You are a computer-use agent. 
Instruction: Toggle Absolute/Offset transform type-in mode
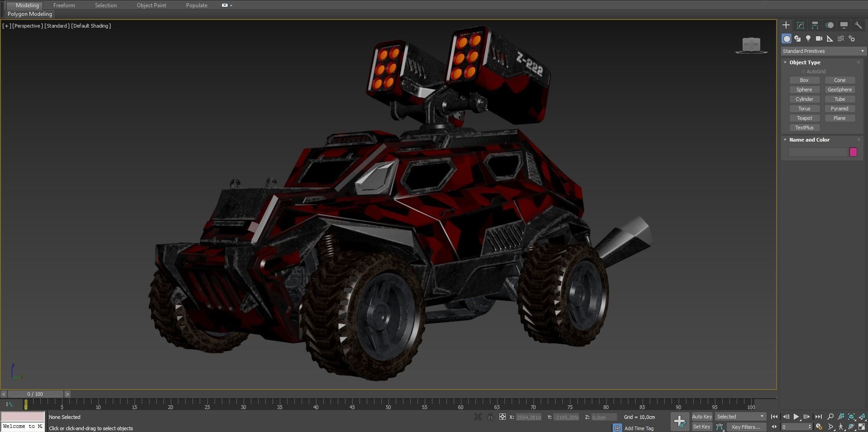pyautogui.click(x=502, y=417)
